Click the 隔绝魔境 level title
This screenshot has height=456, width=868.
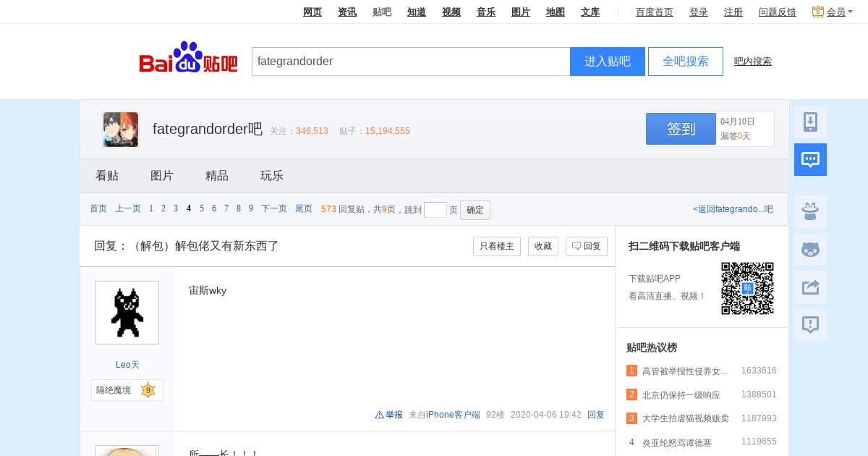(x=114, y=390)
